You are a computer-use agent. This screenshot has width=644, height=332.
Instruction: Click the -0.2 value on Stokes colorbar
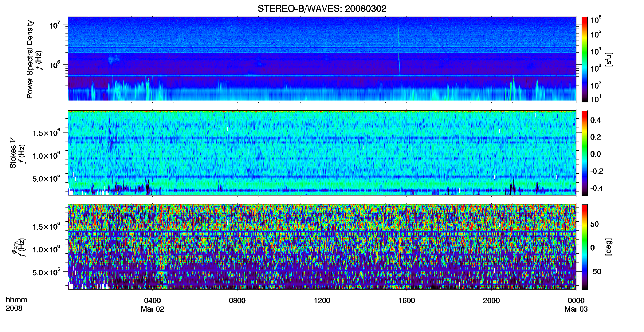(597, 171)
